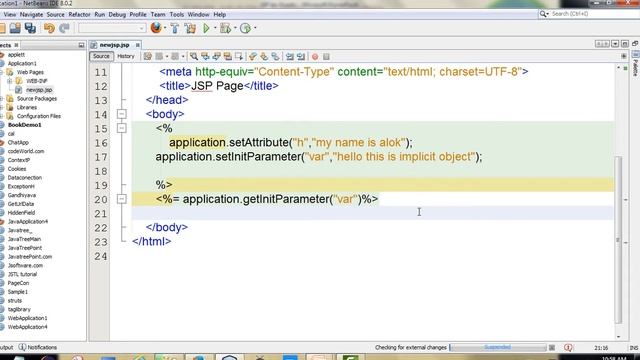Click the Toggle Rectangular Selection icon
Screen dimensions: 640x360
[239, 56]
